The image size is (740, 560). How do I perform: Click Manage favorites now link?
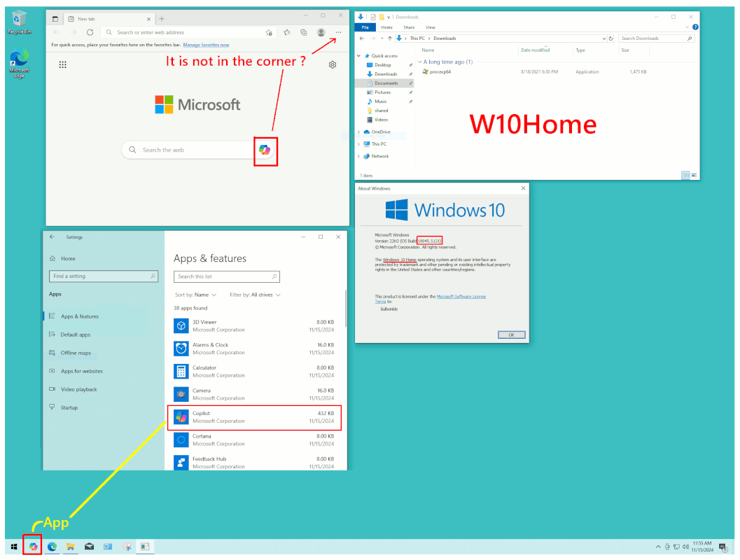tap(207, 45)
